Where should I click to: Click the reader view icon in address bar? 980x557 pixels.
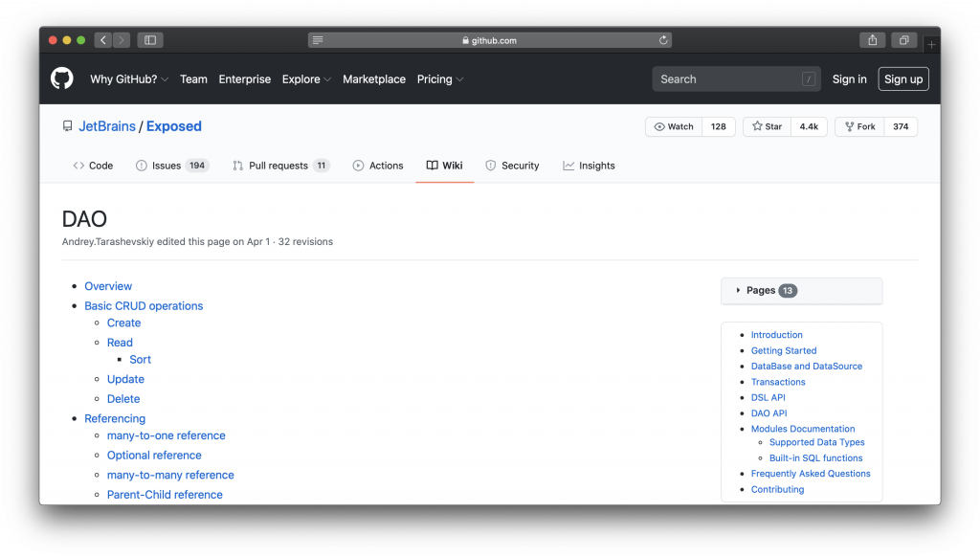318,40
